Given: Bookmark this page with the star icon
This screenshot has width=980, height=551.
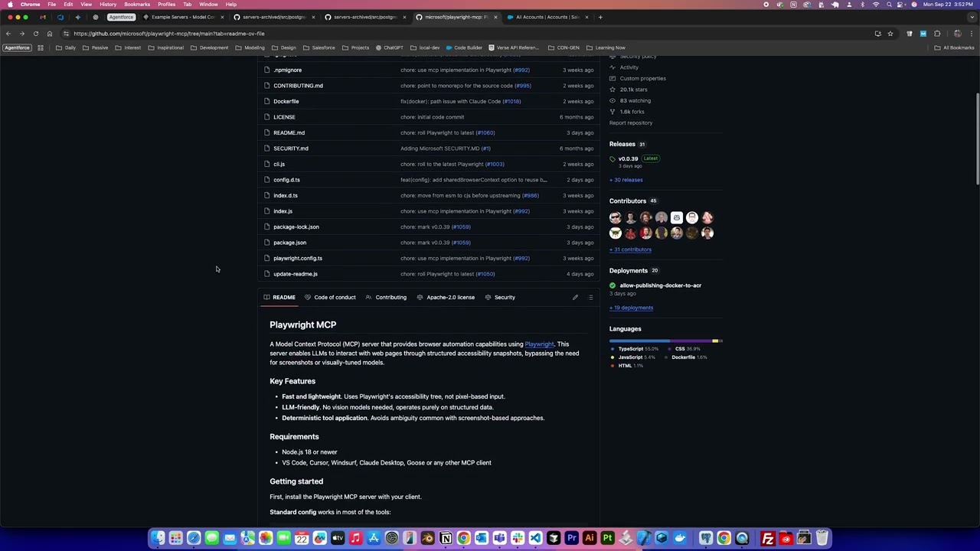Looking at the screenshot, I should [890, 34].
